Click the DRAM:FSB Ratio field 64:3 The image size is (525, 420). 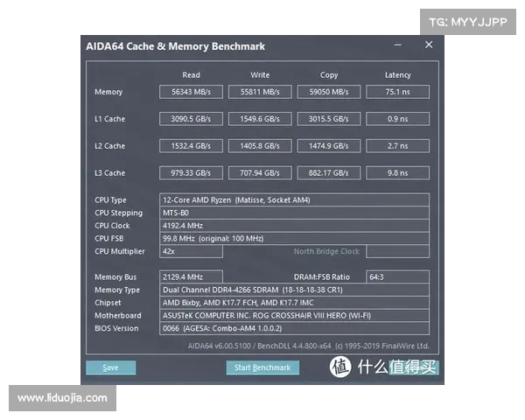point(398,277)
